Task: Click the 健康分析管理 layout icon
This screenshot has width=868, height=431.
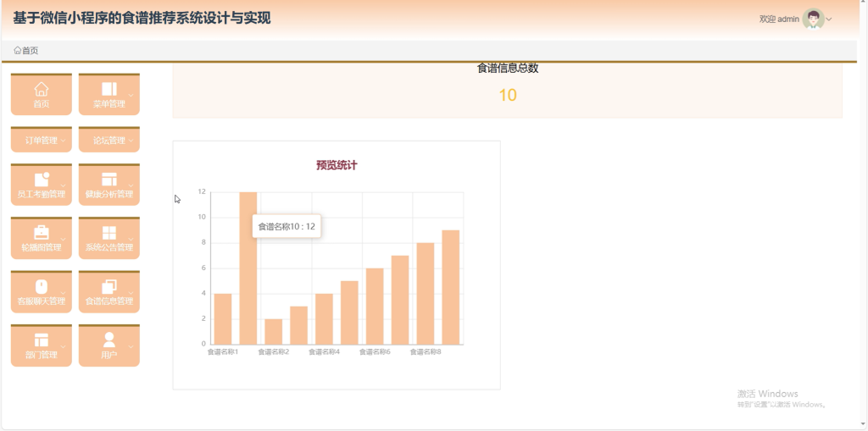Action: pos(109,180)
